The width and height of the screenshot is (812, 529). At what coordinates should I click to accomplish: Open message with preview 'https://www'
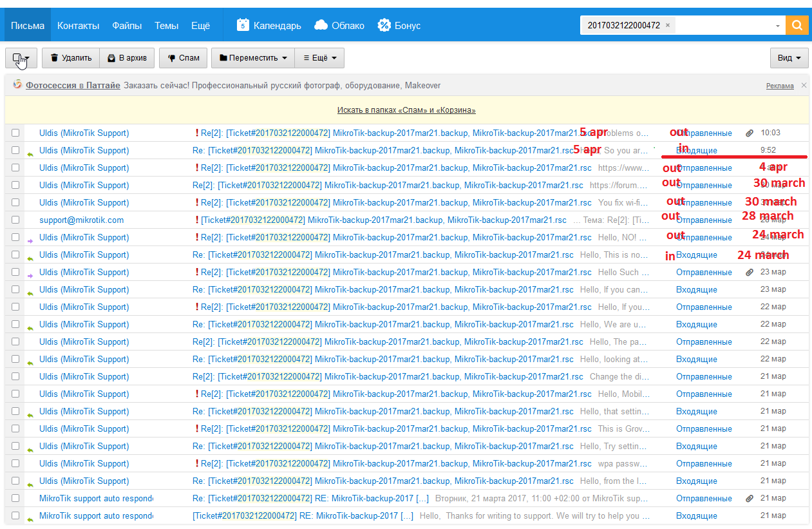406,168
